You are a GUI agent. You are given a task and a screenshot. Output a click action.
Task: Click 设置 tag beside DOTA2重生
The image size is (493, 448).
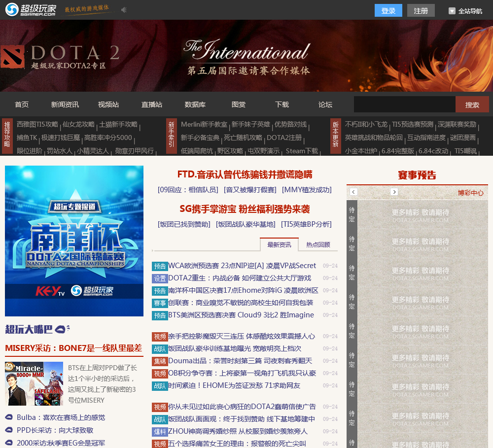[160, 278]
